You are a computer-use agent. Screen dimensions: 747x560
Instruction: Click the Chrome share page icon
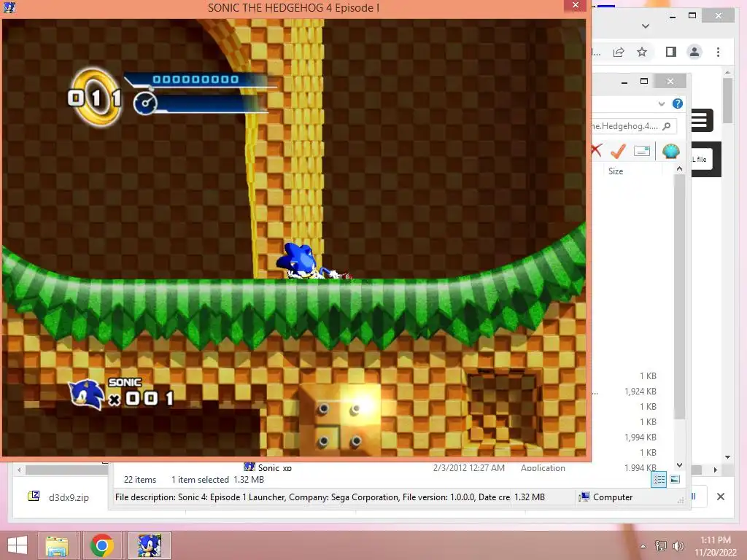point(619,52)
